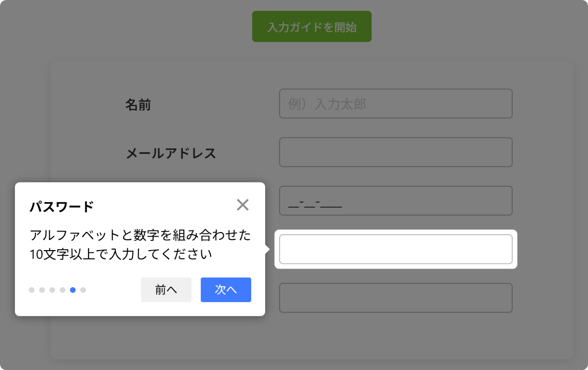
Task: Close the パスワード guide popover
Action: 243,205
